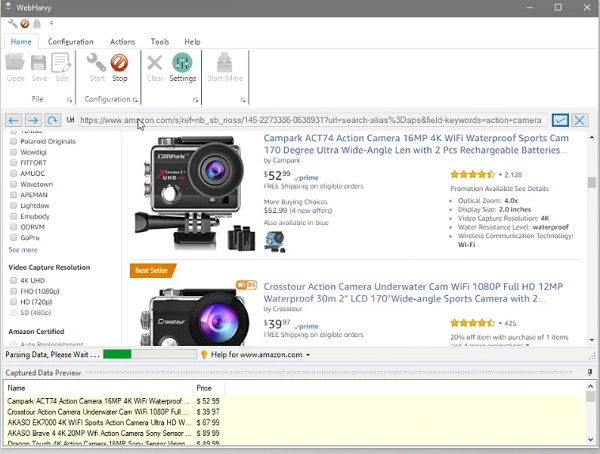Image resolution: width=600 pixels, height=454 pixels.
Task: Switch to the Home ribbon tab
Action: tap(21, 42)
